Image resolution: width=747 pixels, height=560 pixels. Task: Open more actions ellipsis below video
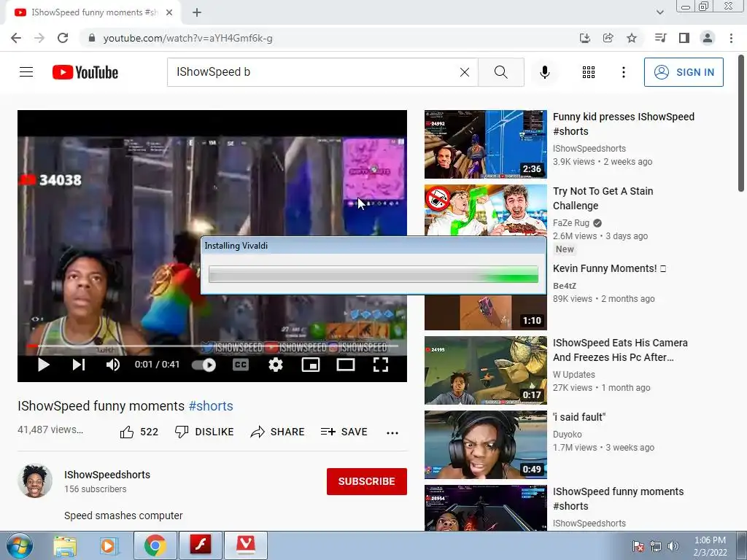point(392,432)
